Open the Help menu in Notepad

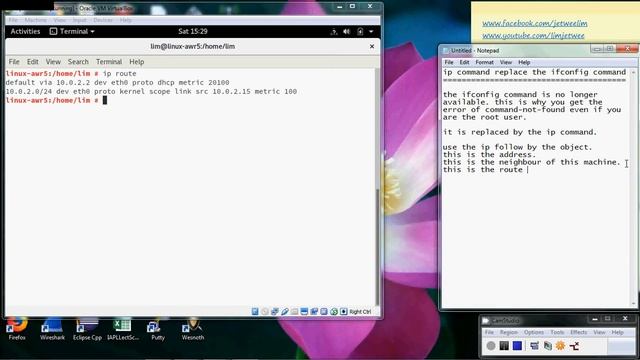pos(524,62)
